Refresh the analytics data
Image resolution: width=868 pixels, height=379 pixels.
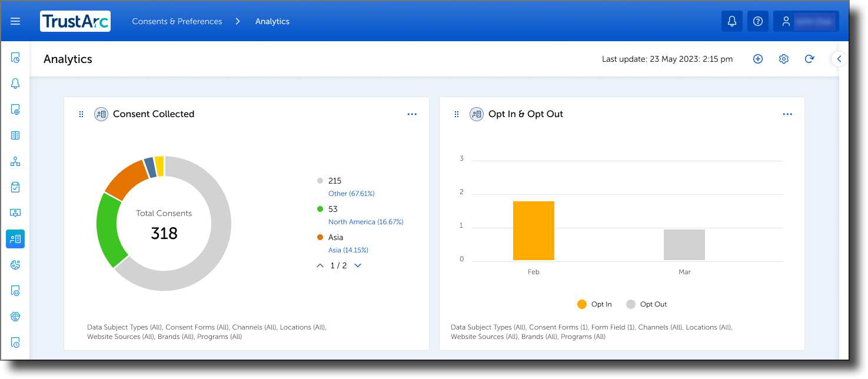pyautogui.click(x=810, y=59)
